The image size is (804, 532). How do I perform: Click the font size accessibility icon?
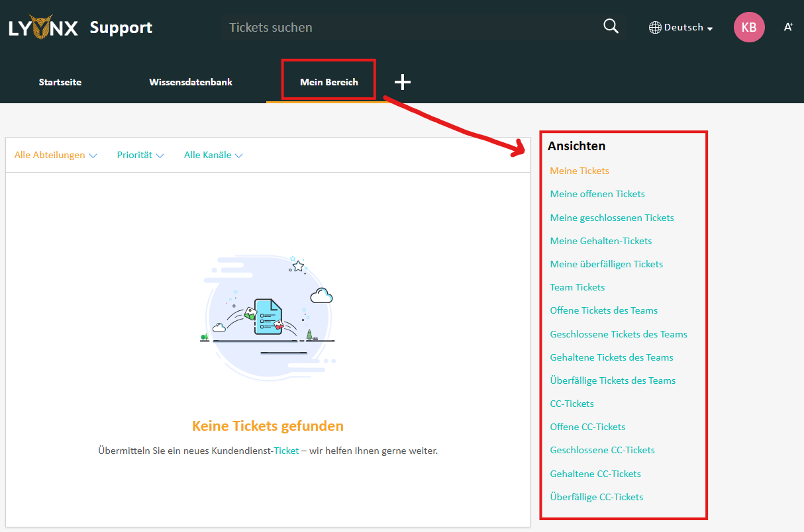(788, 27)
